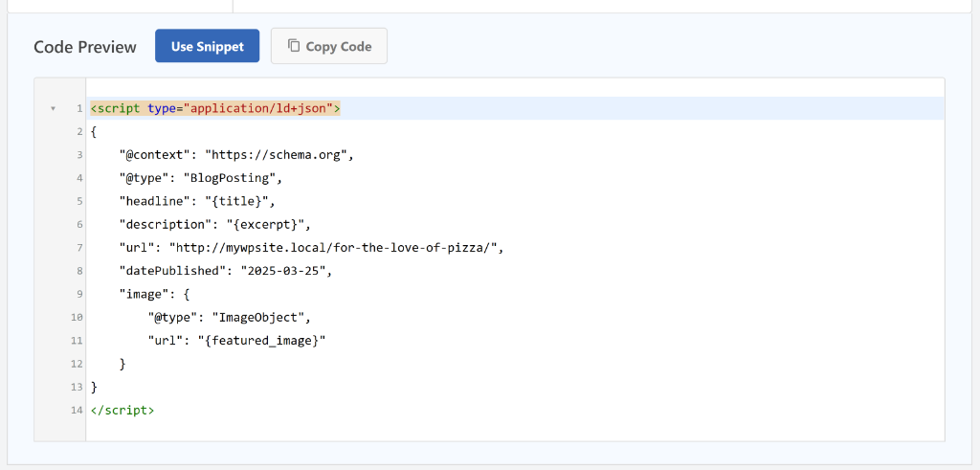The image size is (980, 470).
Task: Click the opening brace on line 2
Action: 94,131
